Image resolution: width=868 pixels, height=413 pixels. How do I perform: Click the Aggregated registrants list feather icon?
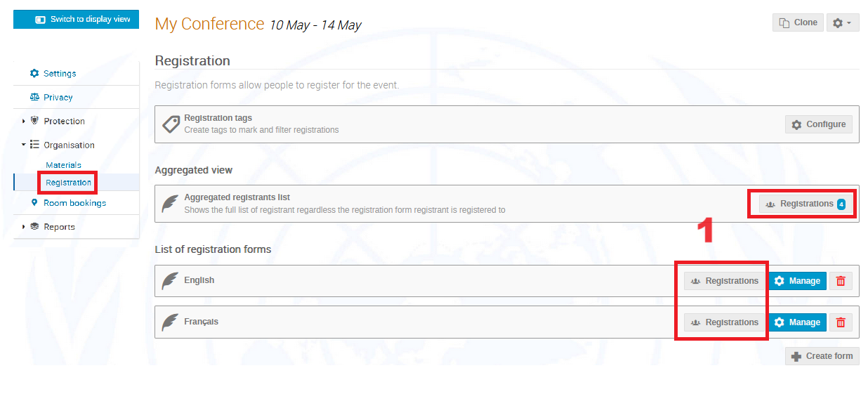click(170, 204)
